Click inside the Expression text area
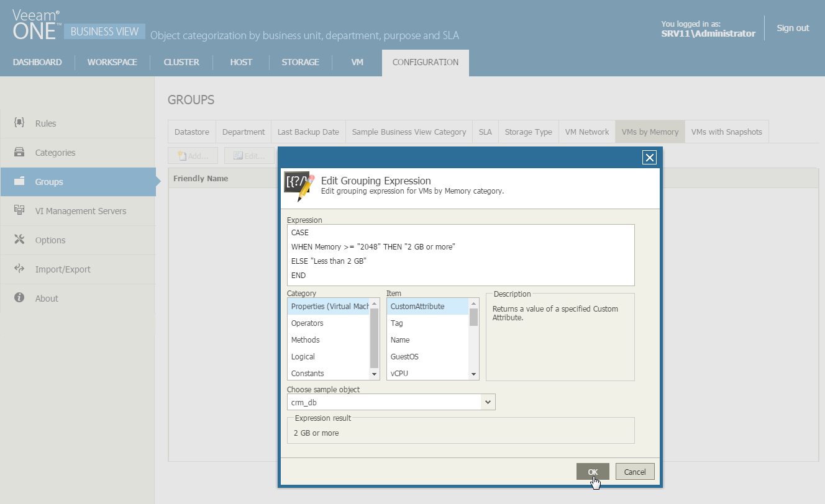Viewport: 825px width, 504px height. (460, 254)
